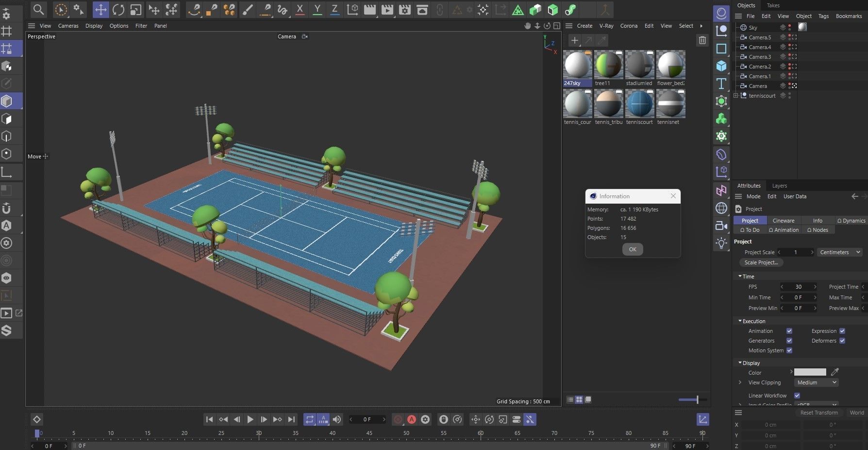Expand the tenniscourt object hierarchy
The image size is (868, 450).
coord(736,96)
